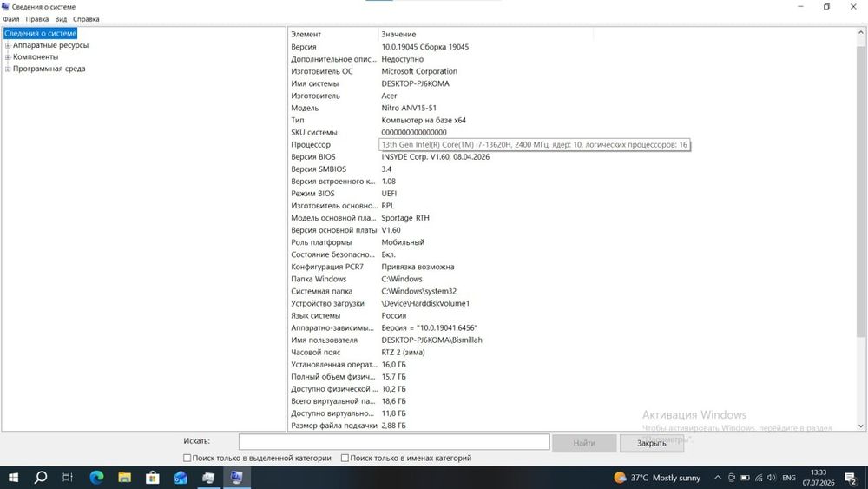The width and height of the screenshot is (868, 489).
Task: Expand Аппаратные ресурсы node
Action: tap(8, 45)
